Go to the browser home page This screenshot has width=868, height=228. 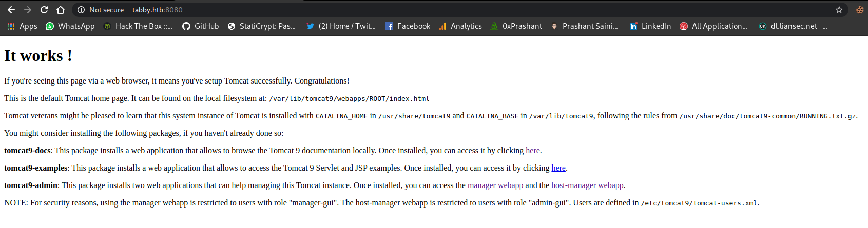click(61, 10)
